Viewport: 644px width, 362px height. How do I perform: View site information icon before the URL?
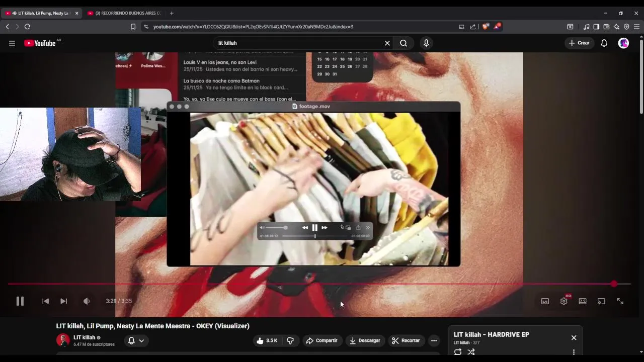pos(146,27)
